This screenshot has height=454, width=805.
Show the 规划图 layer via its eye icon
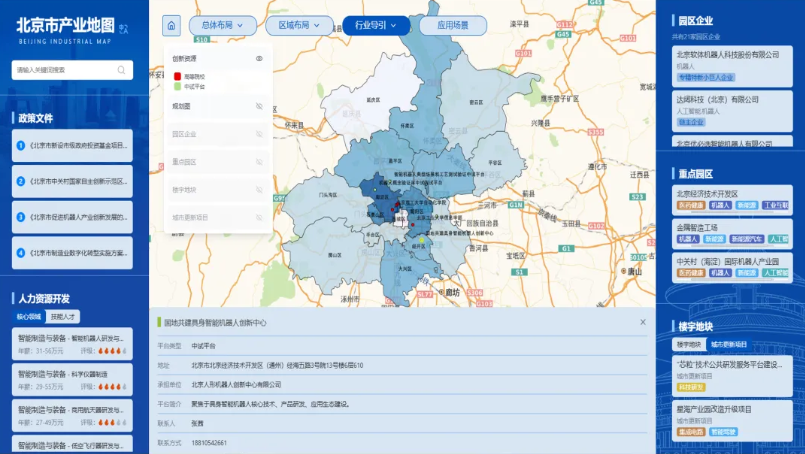(259, 105)
